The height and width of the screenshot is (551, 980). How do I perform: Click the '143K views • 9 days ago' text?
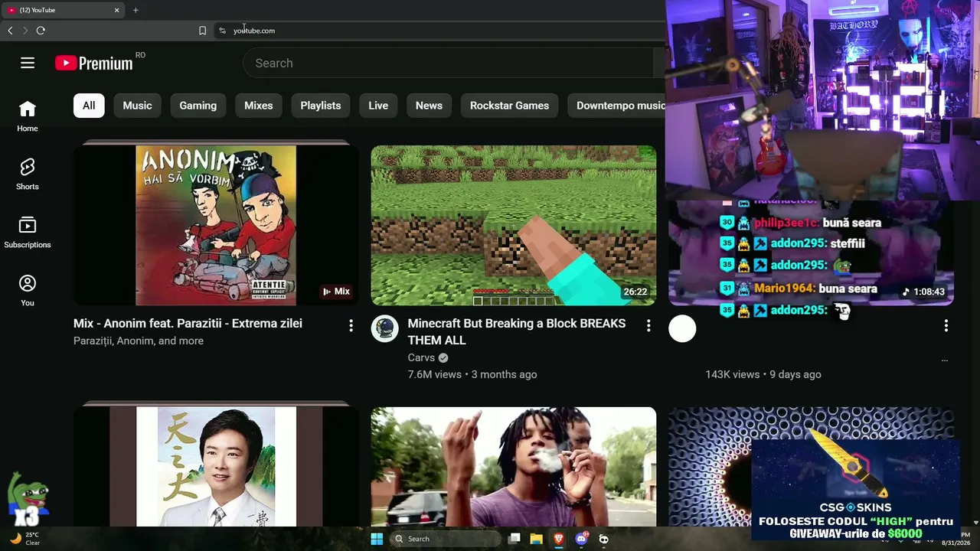[x=763, y=374]
